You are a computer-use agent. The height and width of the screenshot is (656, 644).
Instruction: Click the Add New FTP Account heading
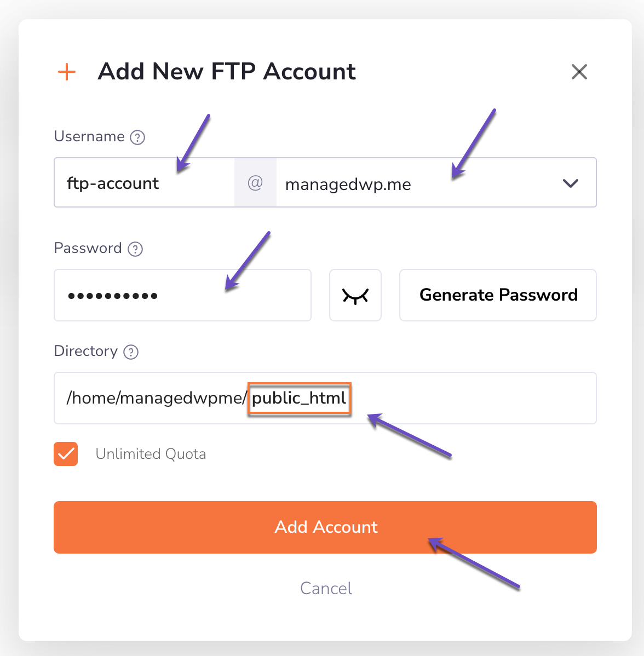click(227, 72)
